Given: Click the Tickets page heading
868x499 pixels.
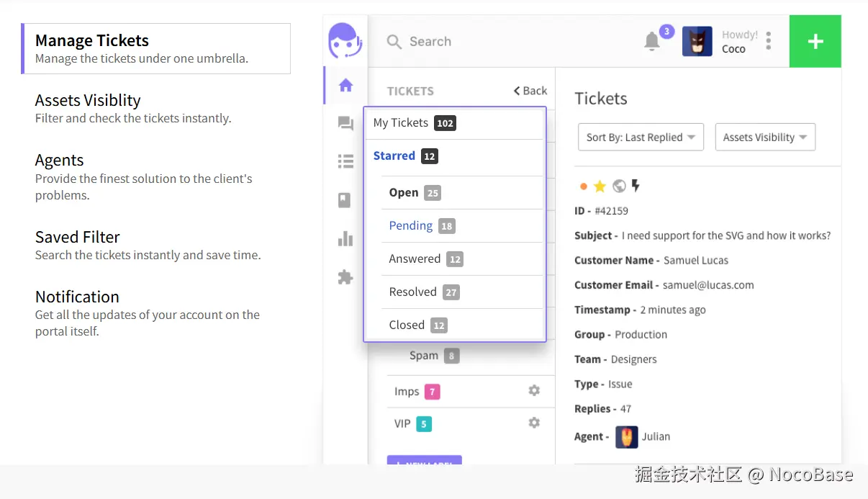Looking at the screenshot, I should (x=601, y=99).
